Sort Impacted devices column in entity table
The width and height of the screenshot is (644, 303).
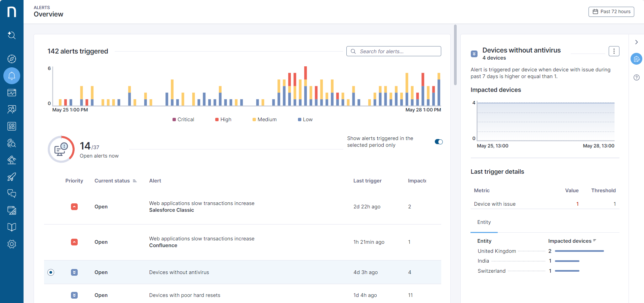pyautogui.click(x=572, y=241)
